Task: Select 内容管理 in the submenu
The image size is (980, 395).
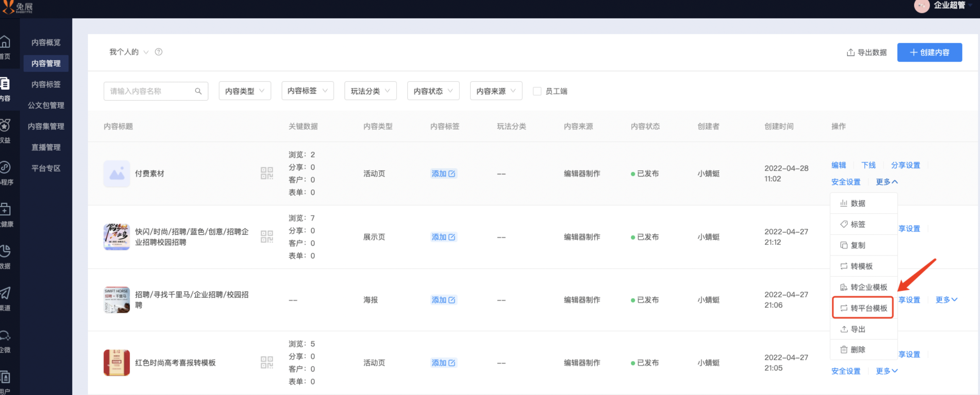Action: (x=46, y=63)
